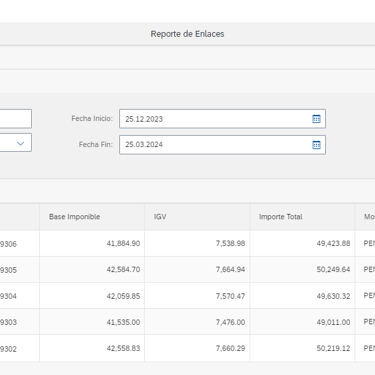Open calendar picker for Fecha Fin
The height and width of the screenshot is (375, 375).
tap(316, 145)
